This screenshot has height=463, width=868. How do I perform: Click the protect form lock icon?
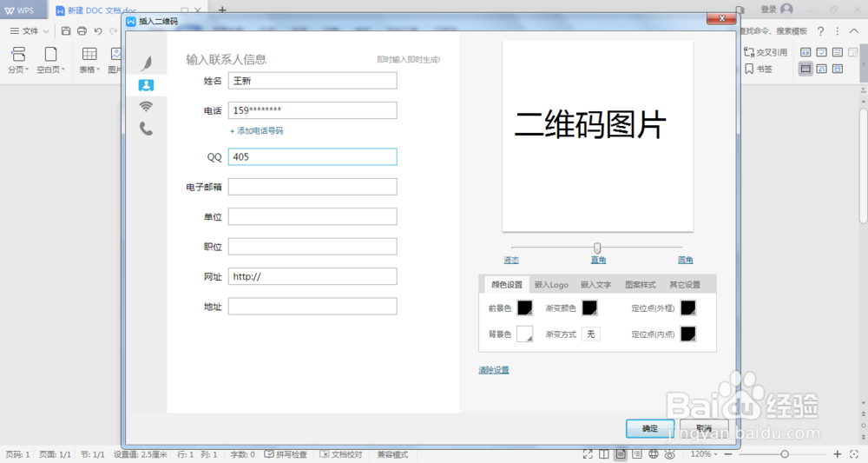838,69
